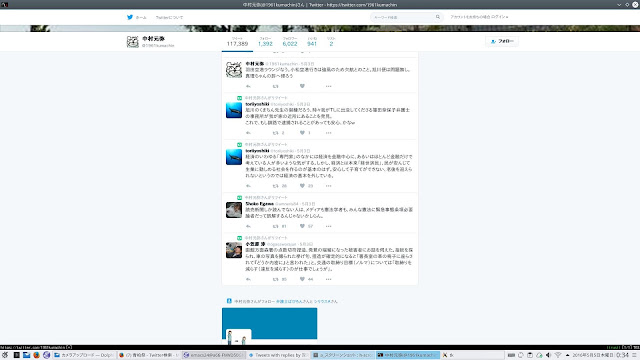Switch to the 青柏祭 Twitter検索 Firefox task
Image resolution: width=640 pixels, height=360 pixels.
[x=149, y=355]
